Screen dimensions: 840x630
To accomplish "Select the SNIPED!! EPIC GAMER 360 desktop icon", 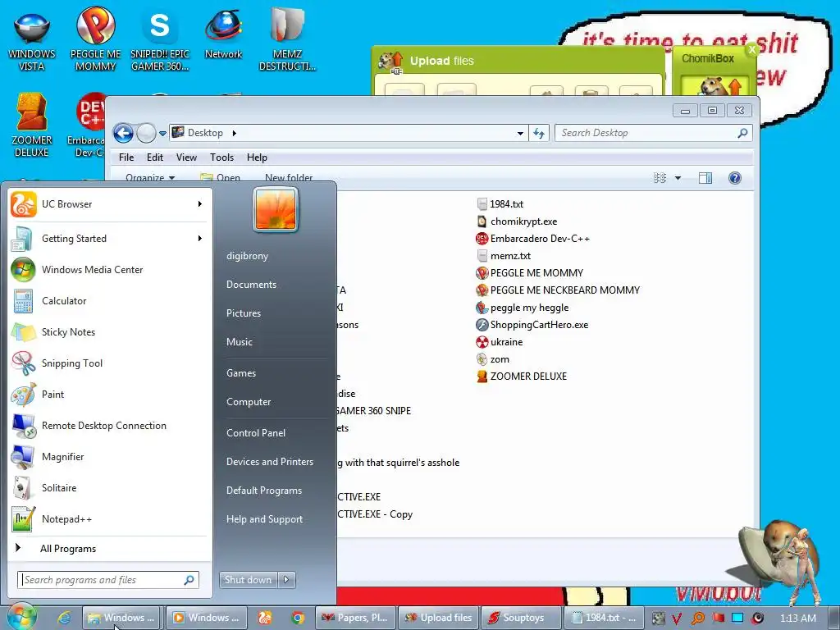I will tap(160, 41).
